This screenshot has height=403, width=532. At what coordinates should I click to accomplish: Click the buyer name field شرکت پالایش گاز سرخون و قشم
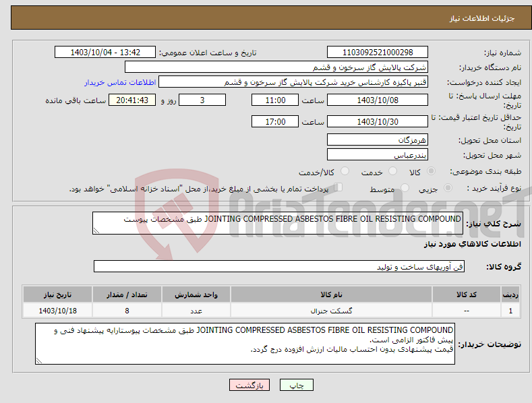276,67
